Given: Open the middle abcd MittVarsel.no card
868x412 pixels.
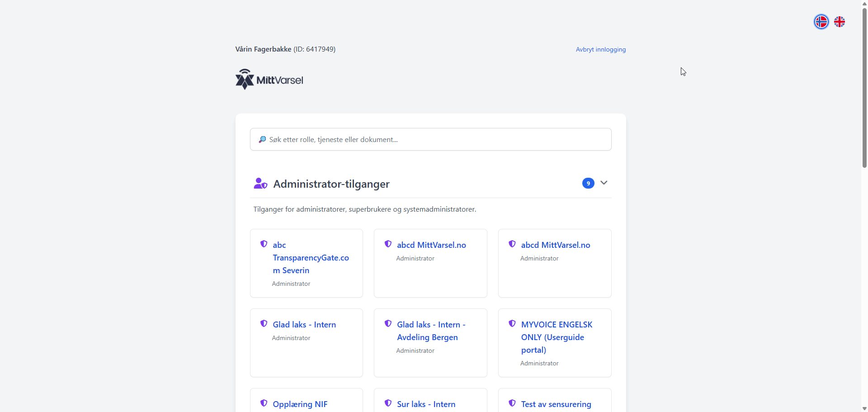Looking at the screenshot, I should tap(431, 245).
